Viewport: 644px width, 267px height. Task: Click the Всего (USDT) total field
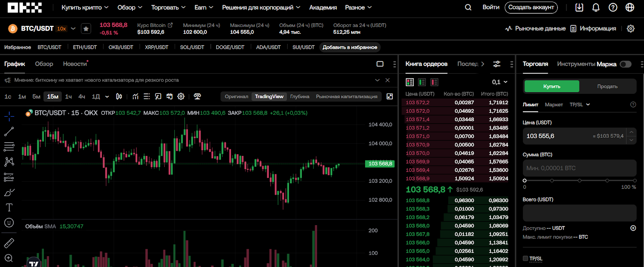click(x=580, y=213)
